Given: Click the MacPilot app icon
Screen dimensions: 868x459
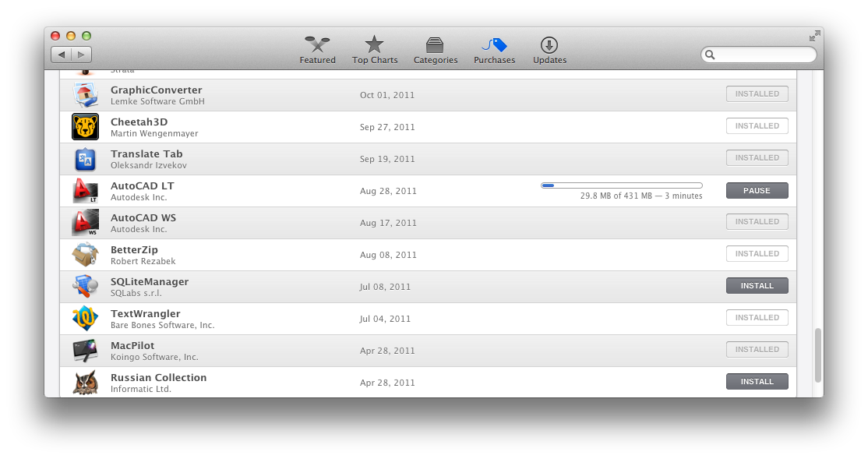Looking at the screenshot, I should 85,351.
